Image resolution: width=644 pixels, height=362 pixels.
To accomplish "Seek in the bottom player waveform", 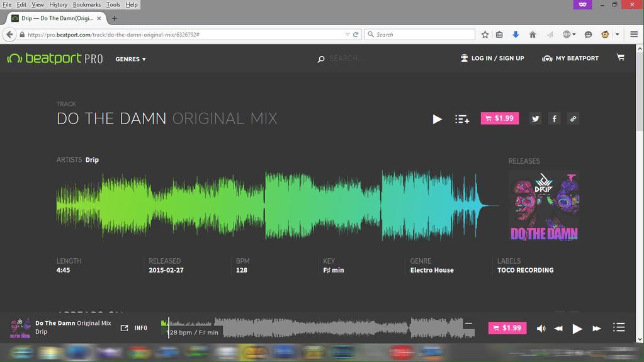I will coord(319,327).
